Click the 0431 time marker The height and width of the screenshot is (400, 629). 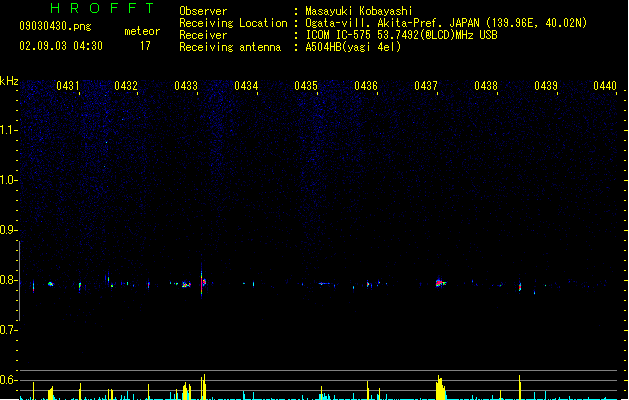(68, 86)
